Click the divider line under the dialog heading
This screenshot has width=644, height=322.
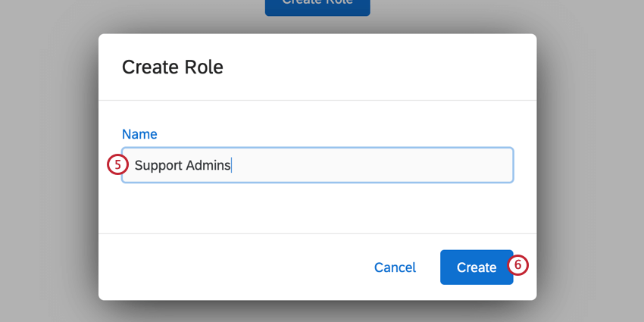317,100
